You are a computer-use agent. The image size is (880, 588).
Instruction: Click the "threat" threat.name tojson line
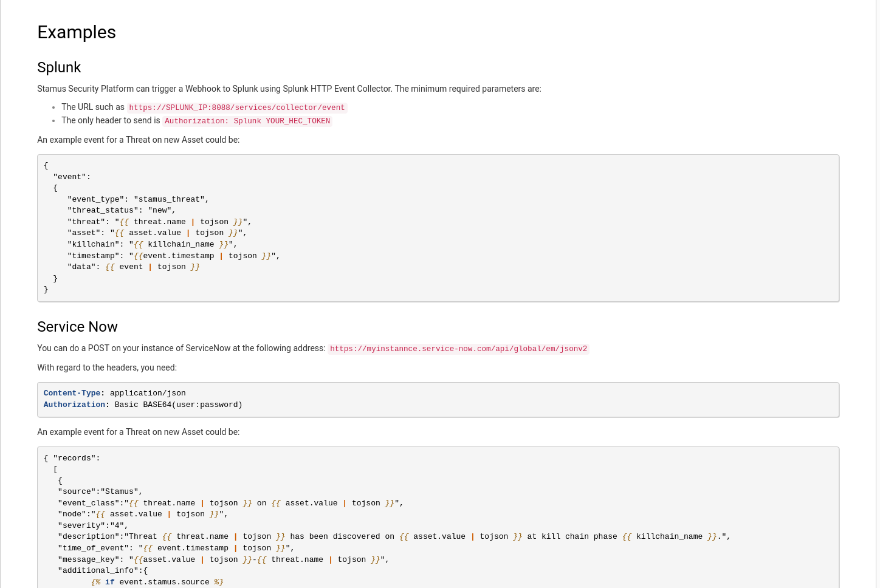(x=159, y=222)
